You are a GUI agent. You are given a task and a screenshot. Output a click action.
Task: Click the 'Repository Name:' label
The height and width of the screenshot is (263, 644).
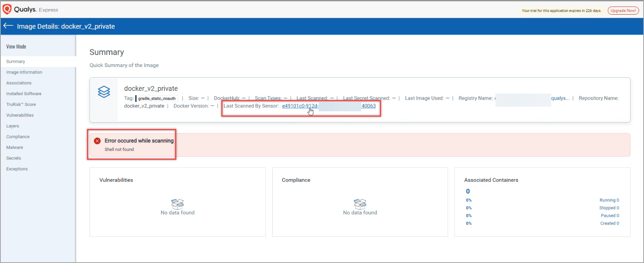click(x=599, y=98)
